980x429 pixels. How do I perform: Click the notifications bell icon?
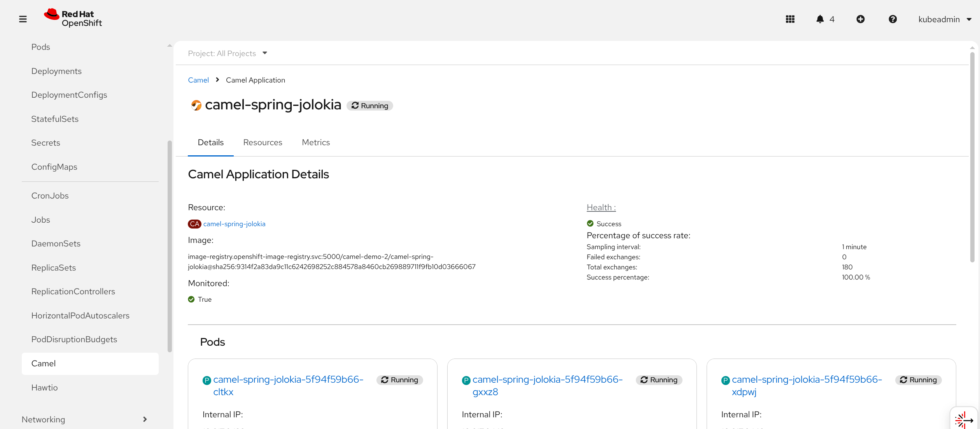coord(820,19)
